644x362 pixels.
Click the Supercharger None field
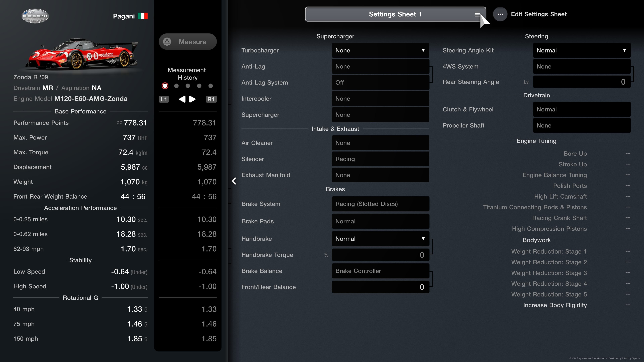tap(381, 115)
